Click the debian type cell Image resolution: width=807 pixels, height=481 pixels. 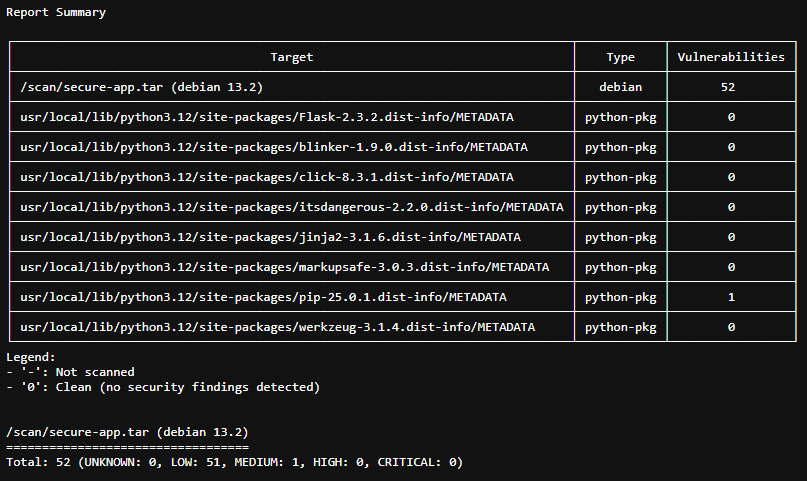620,87
